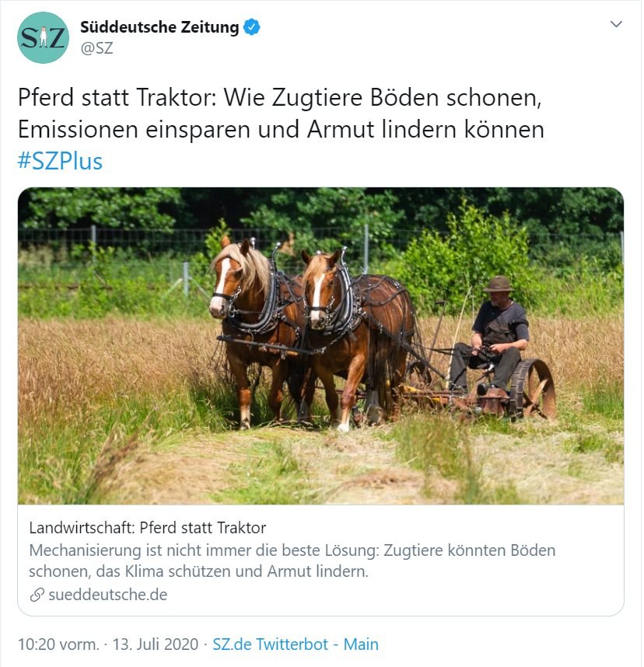Click the tweet timestamp 10:20 vorm.
The image size is (644, 667).
tap(58, 644)
